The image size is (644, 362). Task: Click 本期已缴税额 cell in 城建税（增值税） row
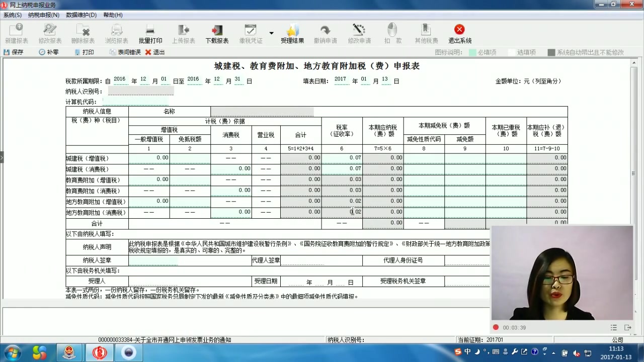506,158
